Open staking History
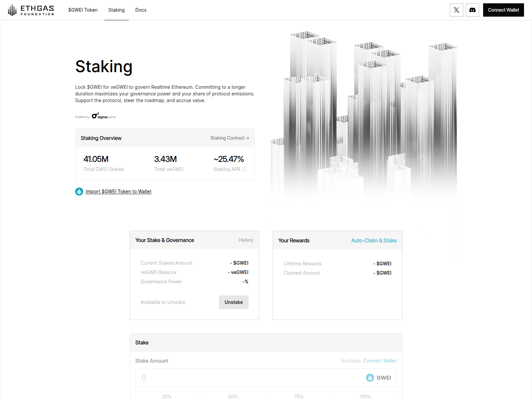The width and height of the screenshot is (532, 399). pos(246,240)
